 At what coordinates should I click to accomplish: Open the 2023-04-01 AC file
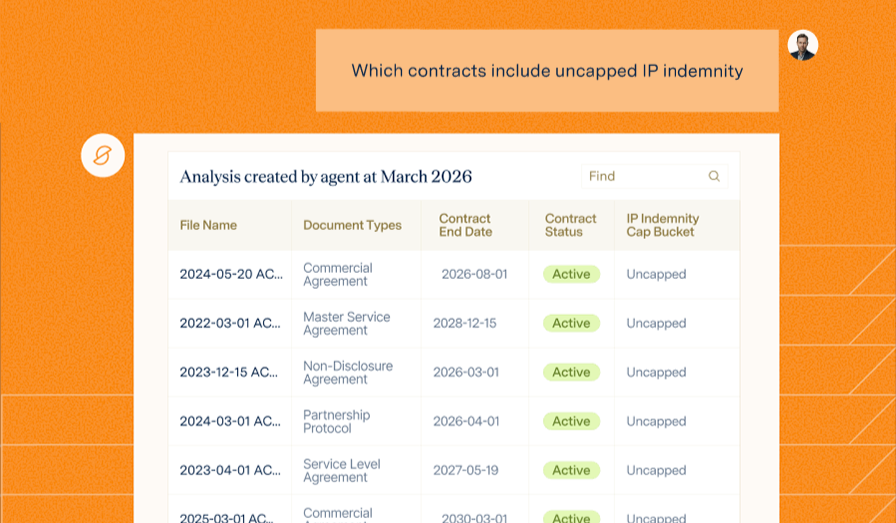[x=230, y=470]
